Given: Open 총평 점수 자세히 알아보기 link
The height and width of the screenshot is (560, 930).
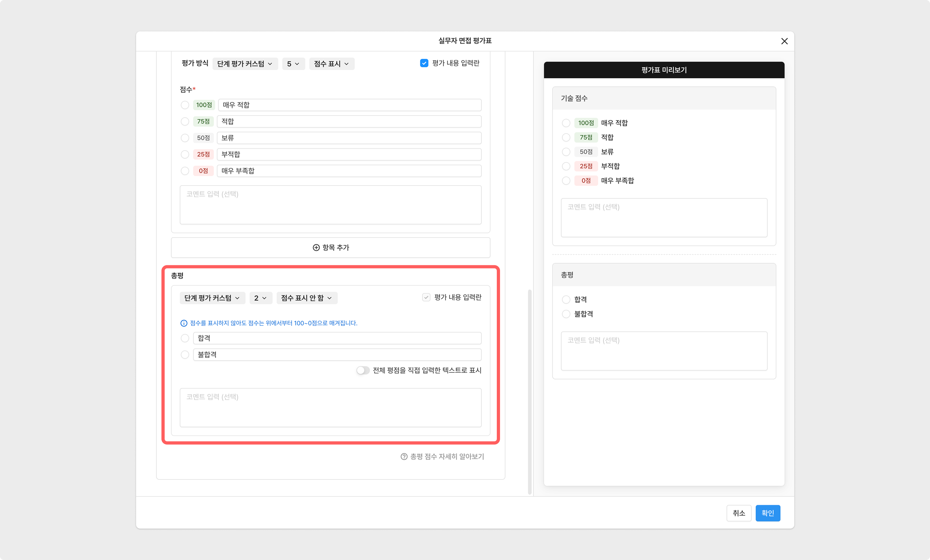Looking at the screenshot, I should click(x=447, y=457).
